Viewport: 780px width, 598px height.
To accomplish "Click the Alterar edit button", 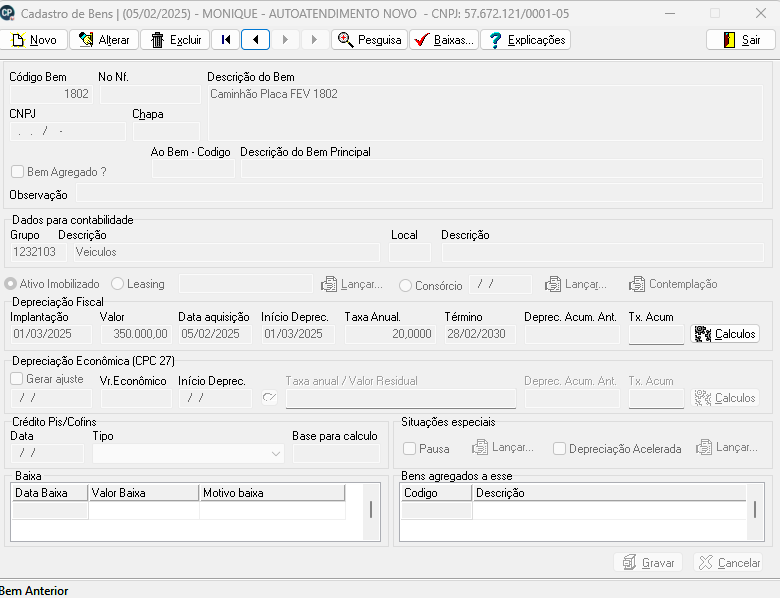I will click(x=104, y=40).
